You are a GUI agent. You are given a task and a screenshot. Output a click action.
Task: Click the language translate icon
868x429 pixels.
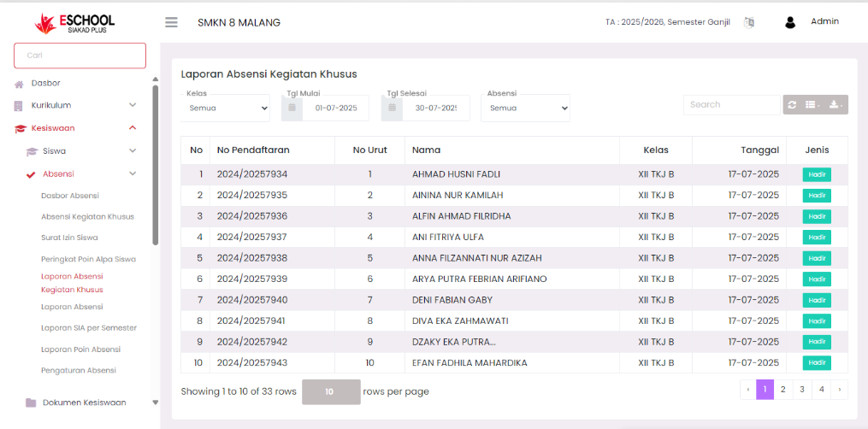coord(749,22)
